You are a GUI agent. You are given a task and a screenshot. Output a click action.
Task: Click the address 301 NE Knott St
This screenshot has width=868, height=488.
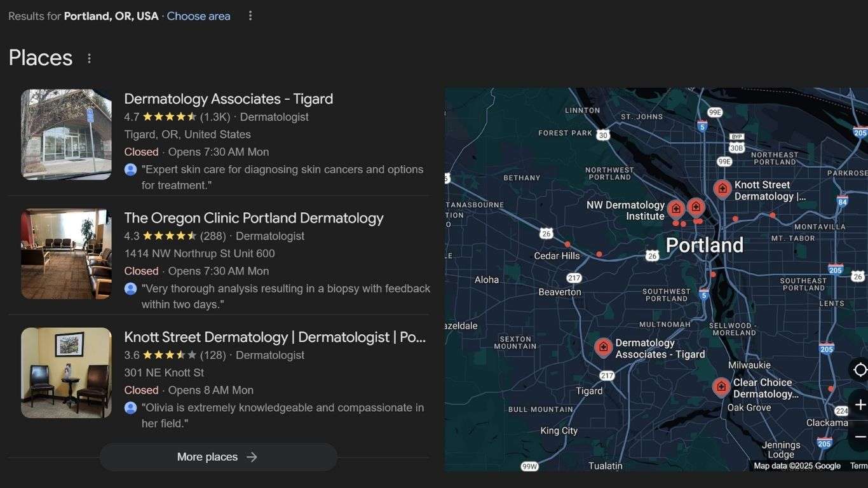(164, 372)
